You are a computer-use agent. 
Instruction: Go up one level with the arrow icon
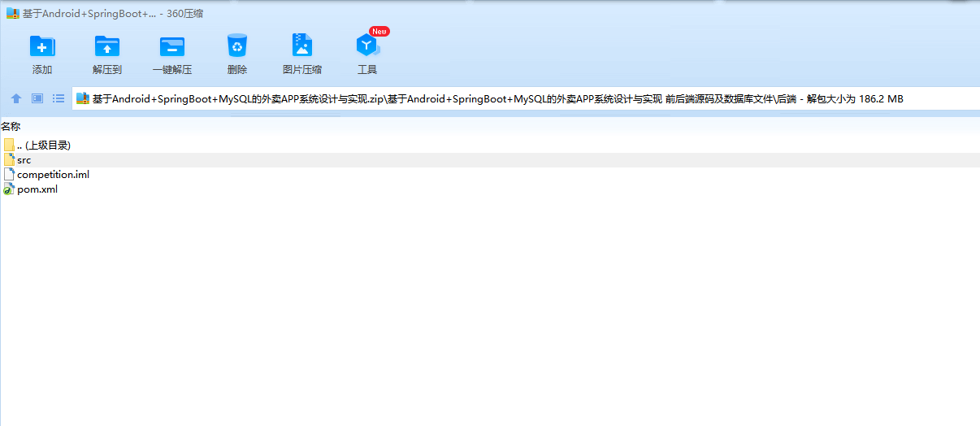point(15,98)
